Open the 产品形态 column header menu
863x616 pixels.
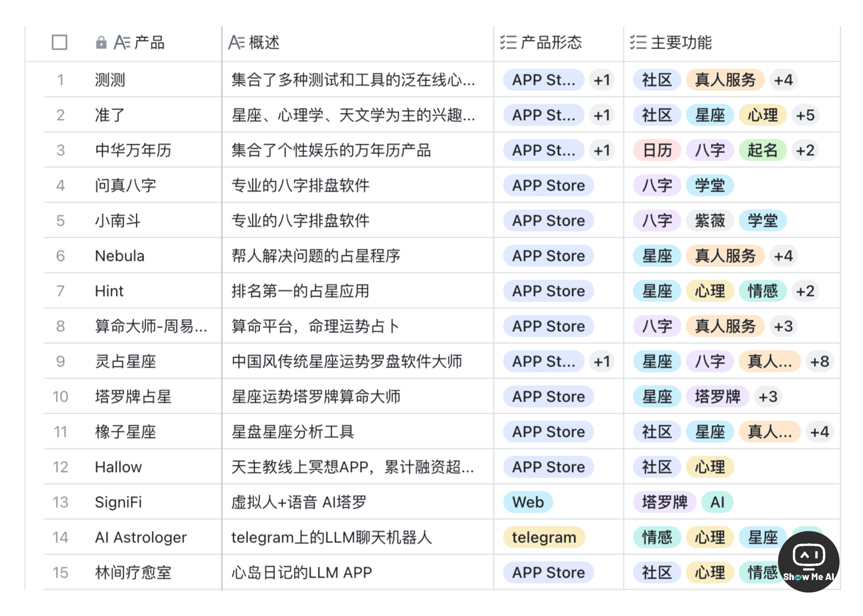coord(551,42)
